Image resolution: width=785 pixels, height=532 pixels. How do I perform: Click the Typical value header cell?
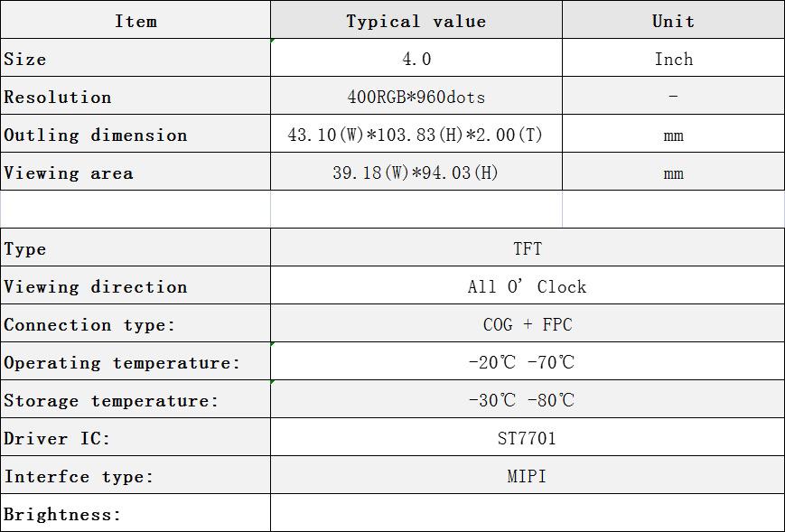click(x=416, y=20)
